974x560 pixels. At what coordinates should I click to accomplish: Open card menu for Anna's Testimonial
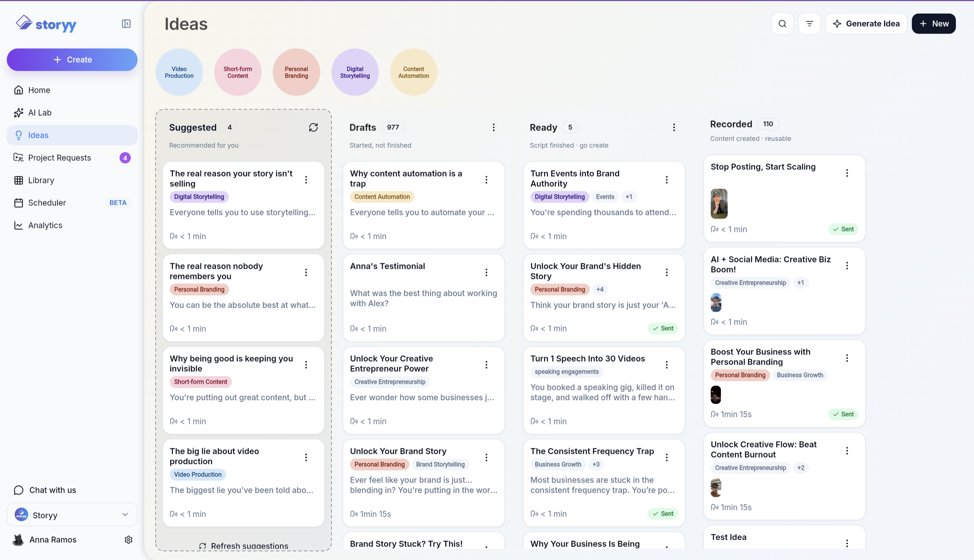tap(486, 272)
